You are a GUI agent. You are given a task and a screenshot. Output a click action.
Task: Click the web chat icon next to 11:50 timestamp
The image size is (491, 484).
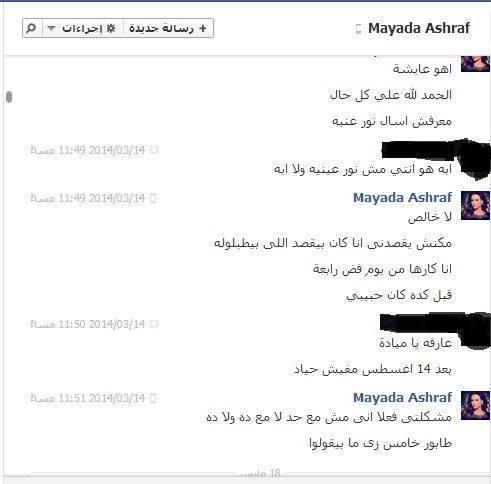click(x=154, y=324)
